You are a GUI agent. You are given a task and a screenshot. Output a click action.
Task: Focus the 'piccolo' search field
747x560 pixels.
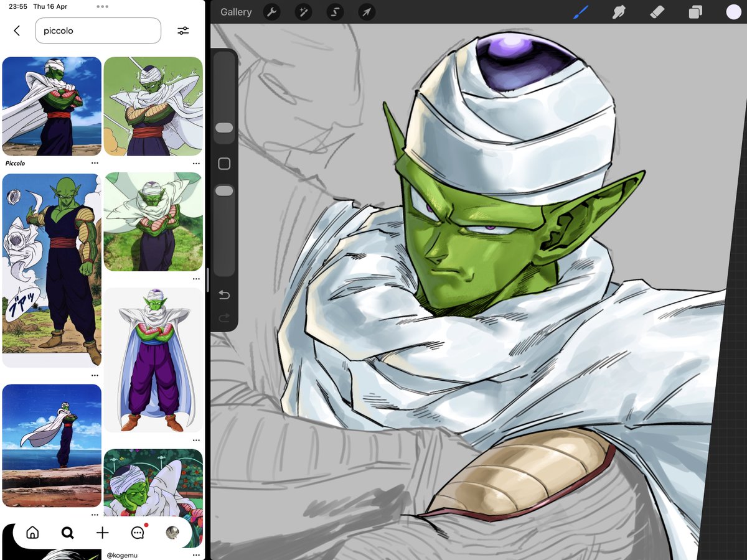coord(98,30)
